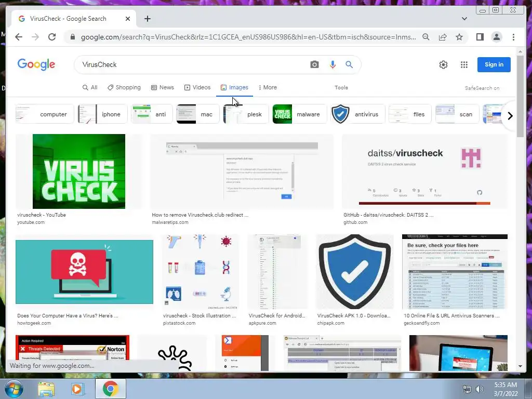Open the taskbar clock and date
This screenshot has width=532, height=399.
(x=506, y=389)
